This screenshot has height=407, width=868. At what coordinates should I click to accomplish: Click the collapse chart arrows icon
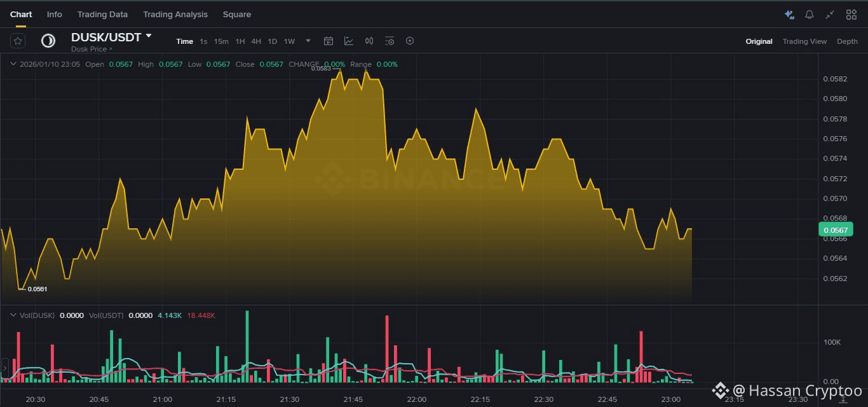click(x=830, y=14)
